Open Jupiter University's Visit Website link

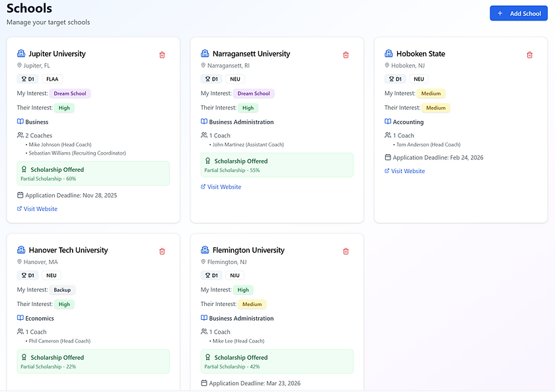(40, 209)
